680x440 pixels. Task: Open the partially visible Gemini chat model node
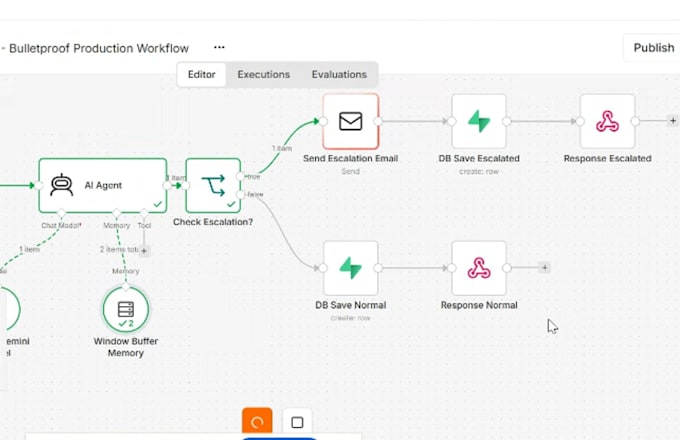[x=10, y=309]
